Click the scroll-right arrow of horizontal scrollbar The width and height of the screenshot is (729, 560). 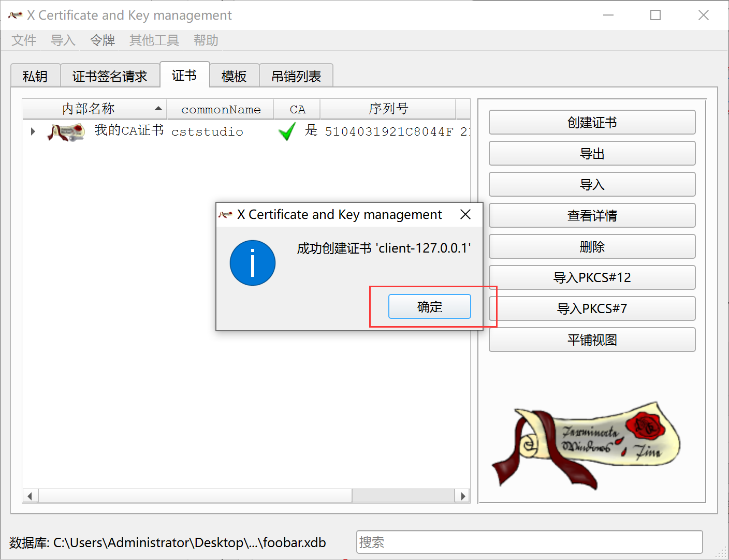pos(462,496)
